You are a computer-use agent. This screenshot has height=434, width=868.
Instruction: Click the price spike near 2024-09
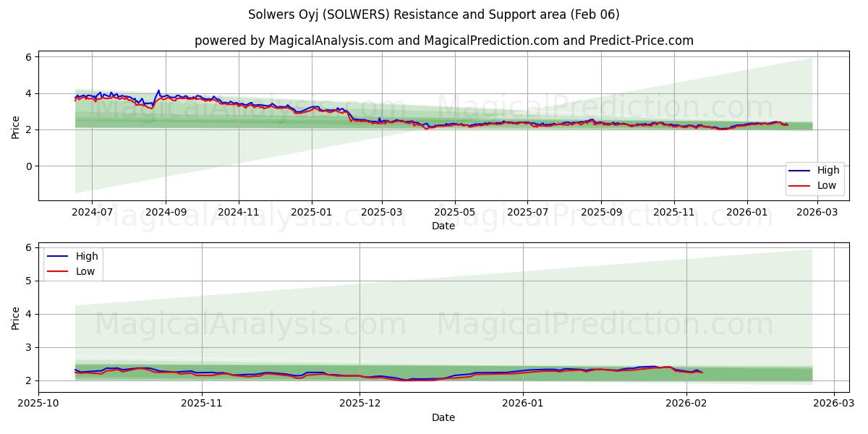point(158,91)
